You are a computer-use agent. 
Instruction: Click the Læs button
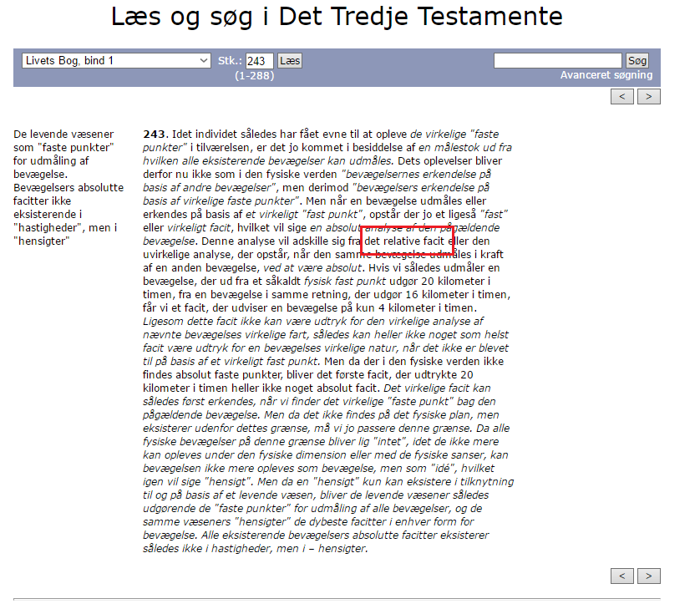click(x=290, y=61)
